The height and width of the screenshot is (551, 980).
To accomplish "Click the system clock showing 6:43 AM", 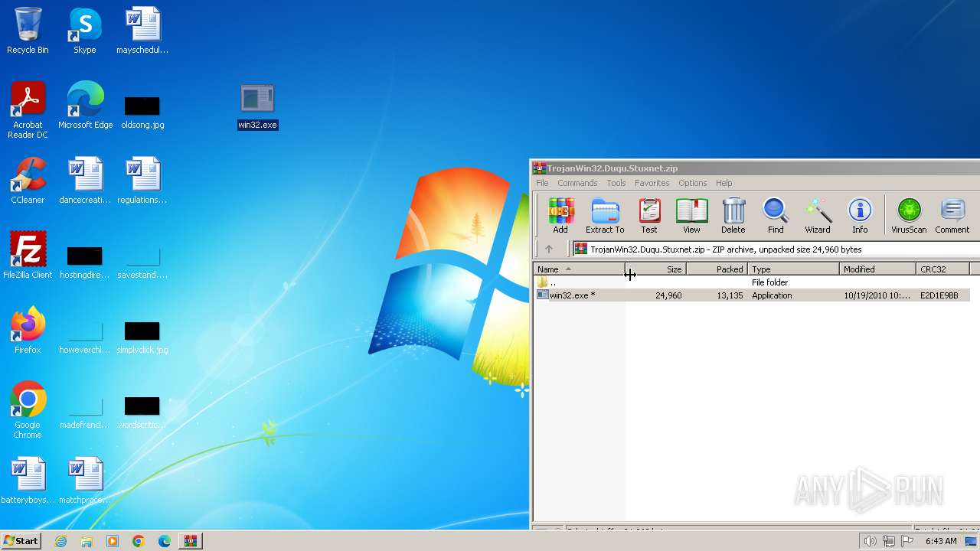I will [x=941, y=541].
